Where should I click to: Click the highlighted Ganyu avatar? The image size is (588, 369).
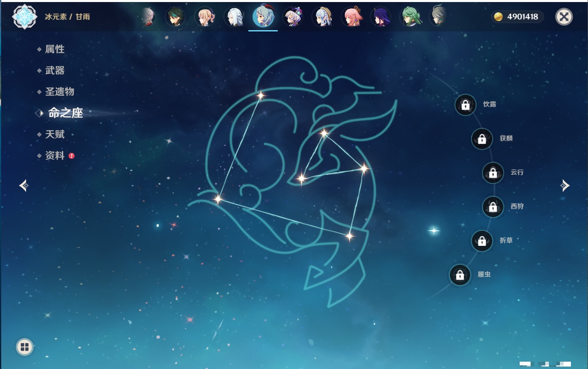click(x=263, y=16)
